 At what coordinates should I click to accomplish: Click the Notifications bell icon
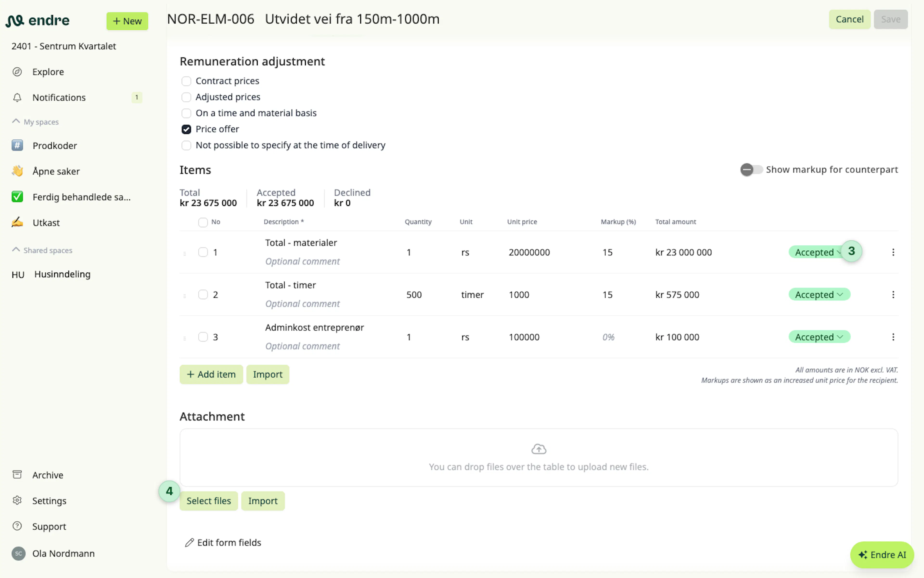click(17, 98)
